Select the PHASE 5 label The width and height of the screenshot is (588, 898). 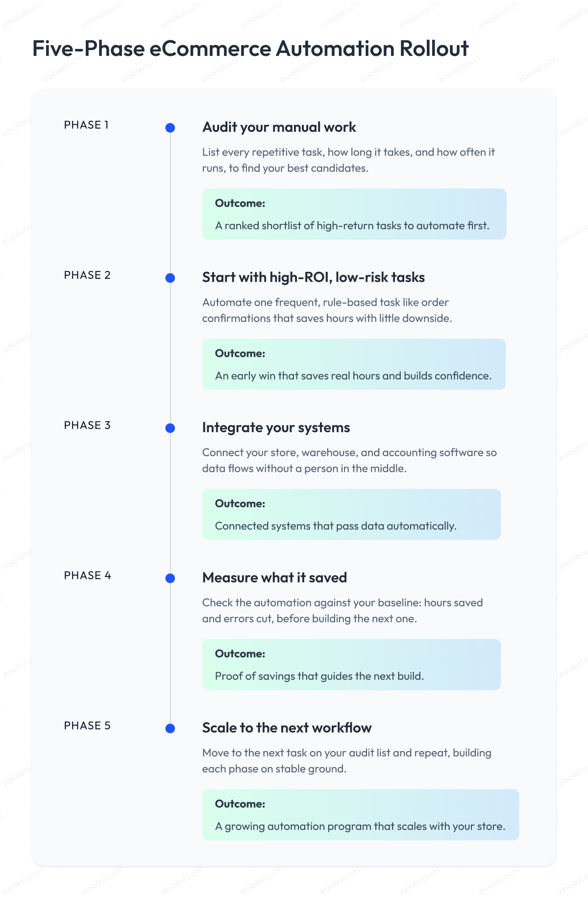(87, 726)
